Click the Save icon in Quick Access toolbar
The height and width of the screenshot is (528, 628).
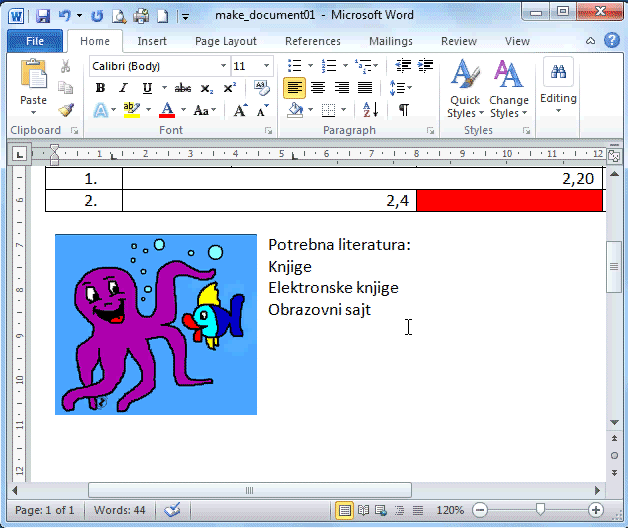point(43,16)
